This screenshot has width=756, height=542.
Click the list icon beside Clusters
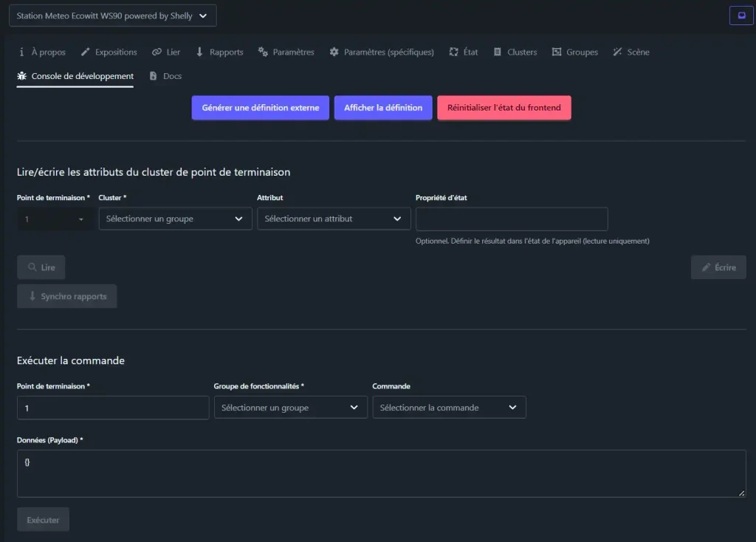(x=497, y=52)
